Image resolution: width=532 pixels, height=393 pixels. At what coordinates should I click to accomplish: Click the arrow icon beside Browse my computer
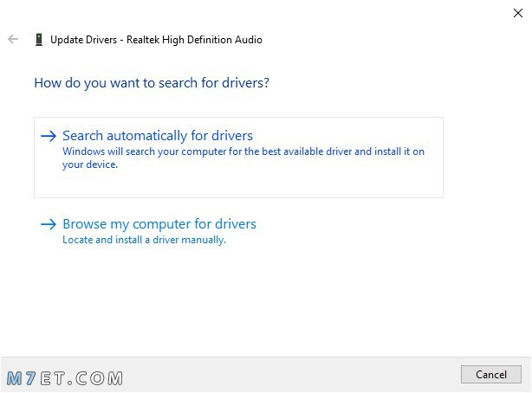pyautogui.click(x=49, y=224)
